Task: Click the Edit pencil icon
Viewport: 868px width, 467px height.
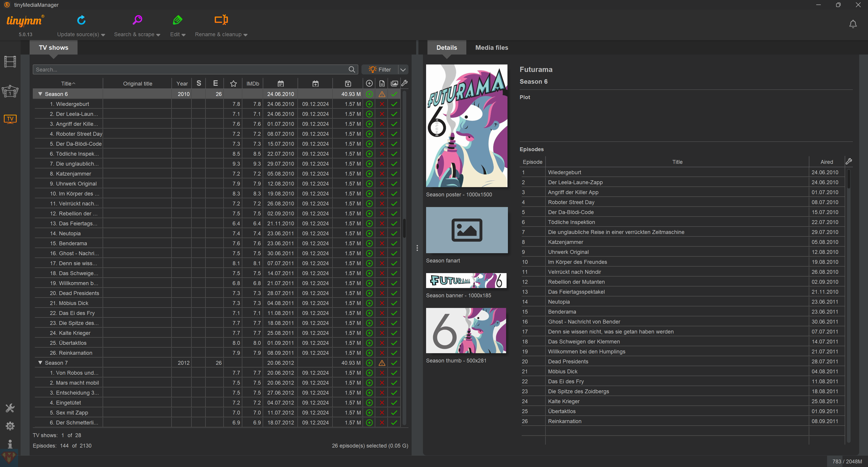Action: click(x=178, y=20)
